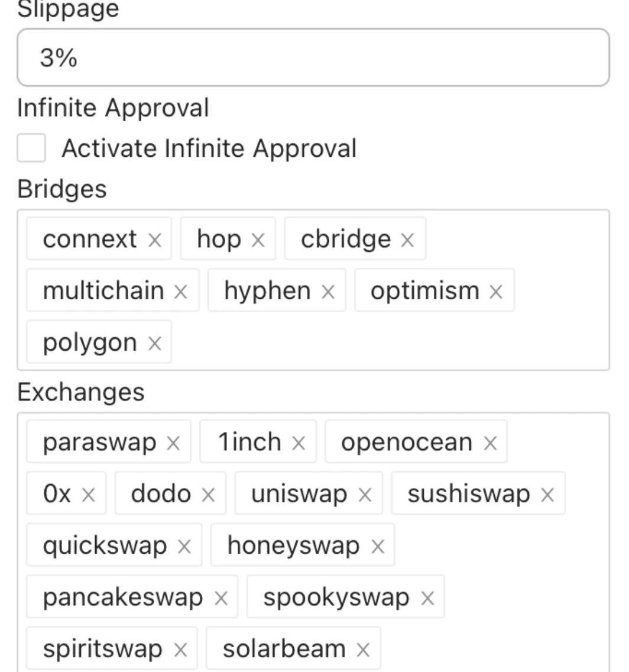Remove the uniswap exchange tag
The image size is (629, 672).
click(x=365, y=495)
